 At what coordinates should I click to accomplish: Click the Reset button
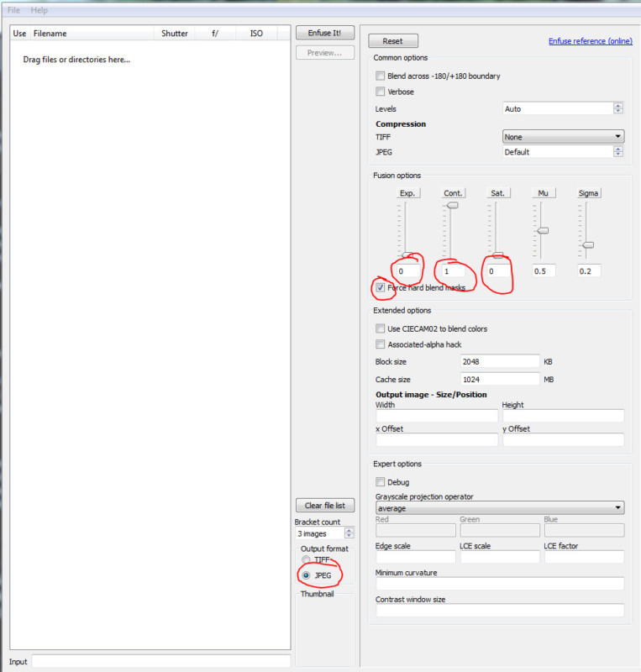pyautogui.click(x=392, y=41)
